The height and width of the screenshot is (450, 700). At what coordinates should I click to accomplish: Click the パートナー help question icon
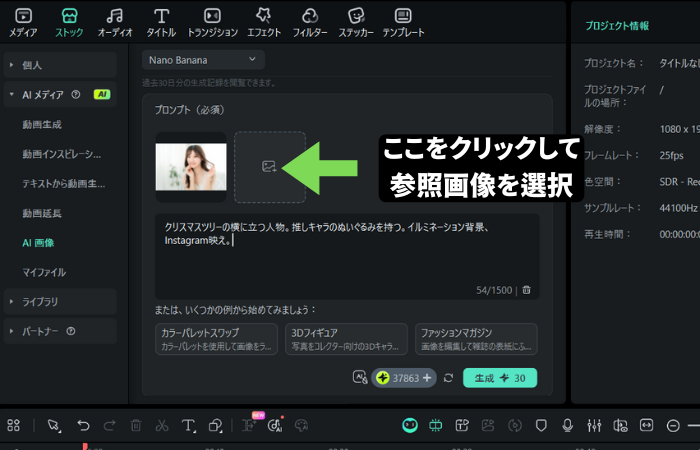click(x=71, y=331)
